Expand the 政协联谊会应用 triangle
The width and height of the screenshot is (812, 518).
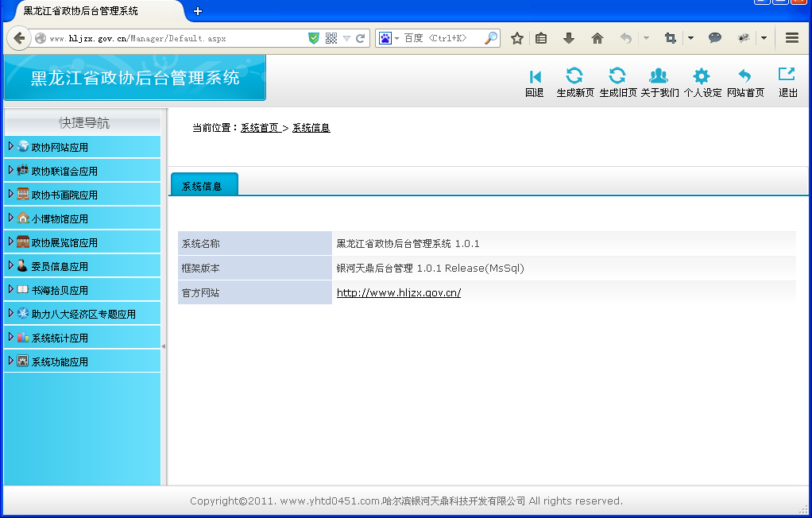coord(11,170)
